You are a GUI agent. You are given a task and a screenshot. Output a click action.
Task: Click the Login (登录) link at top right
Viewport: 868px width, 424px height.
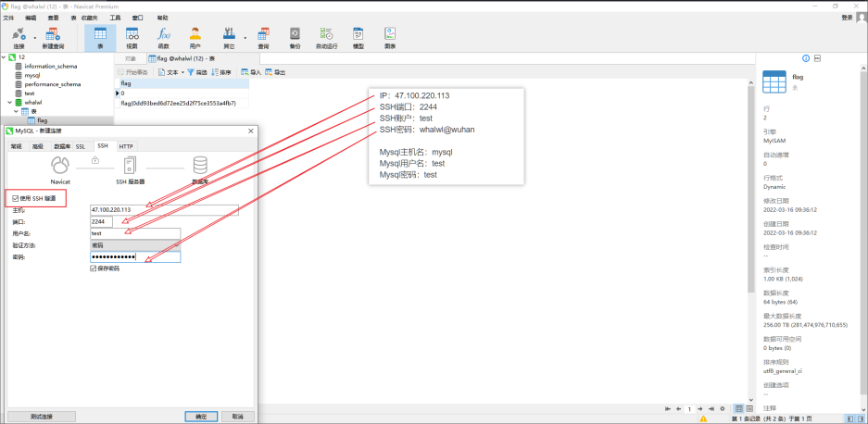click(x=847, y=18)
